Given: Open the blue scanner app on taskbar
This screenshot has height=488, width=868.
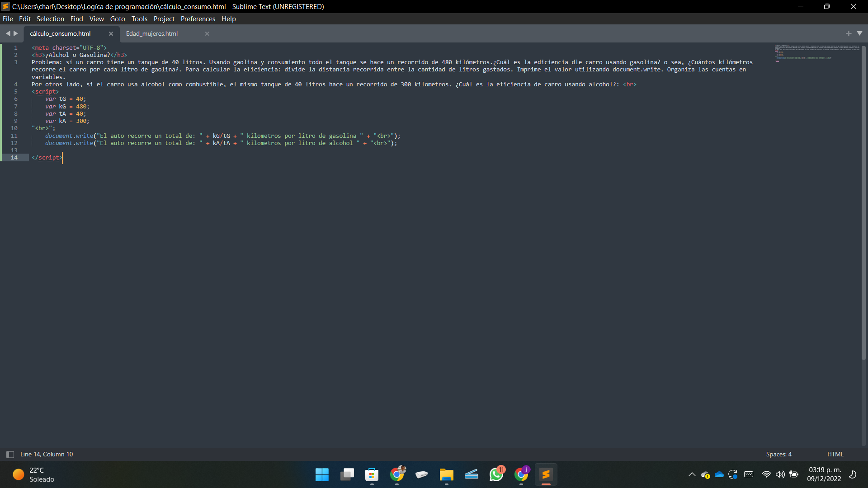Looking at the screenshot, I should click(x=472, y=474).
